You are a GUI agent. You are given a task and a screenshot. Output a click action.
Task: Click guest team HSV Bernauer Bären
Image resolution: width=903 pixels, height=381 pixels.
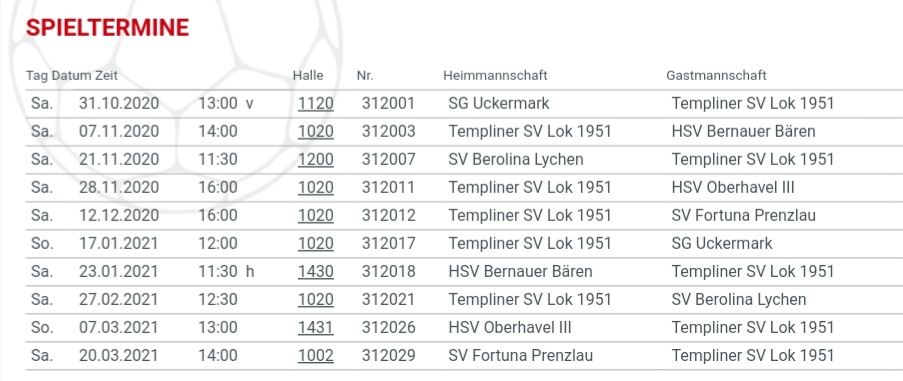743,132
